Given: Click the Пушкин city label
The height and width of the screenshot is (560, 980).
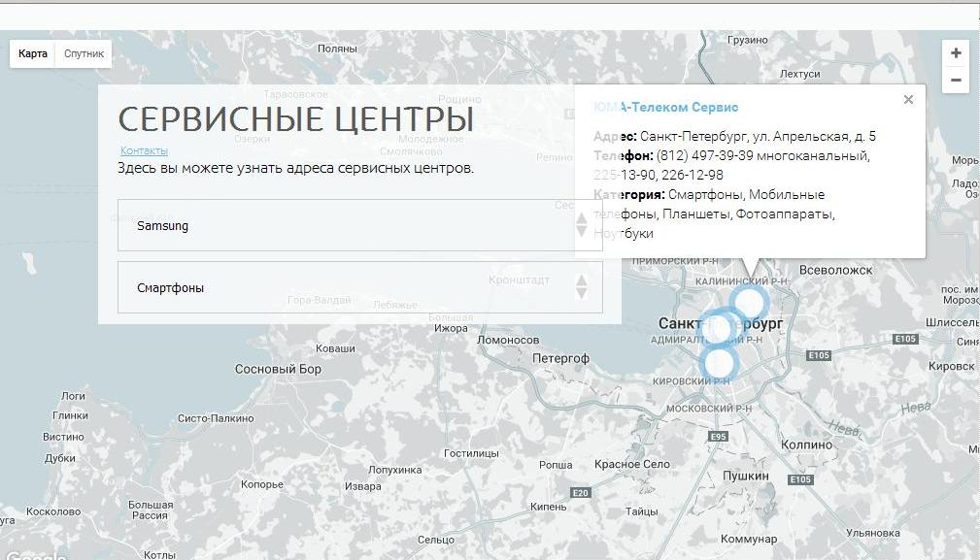Looking at the screenshot, I should click(746, 477).
